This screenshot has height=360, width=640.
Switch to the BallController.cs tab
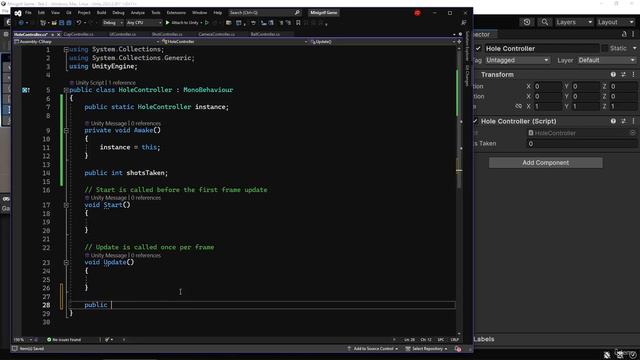[265, 35]
